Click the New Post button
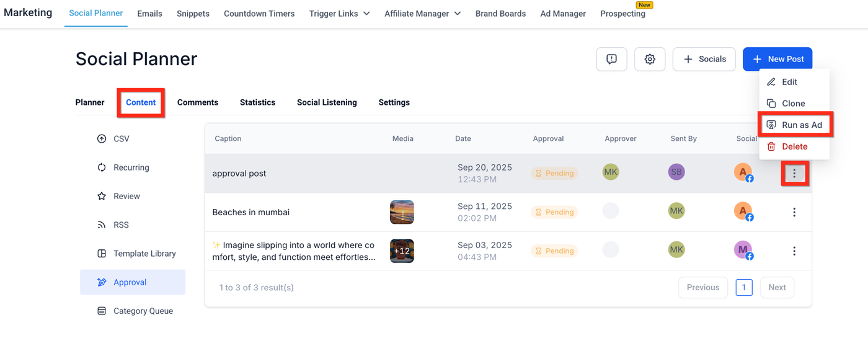868x343 pixels. [777, 59]
